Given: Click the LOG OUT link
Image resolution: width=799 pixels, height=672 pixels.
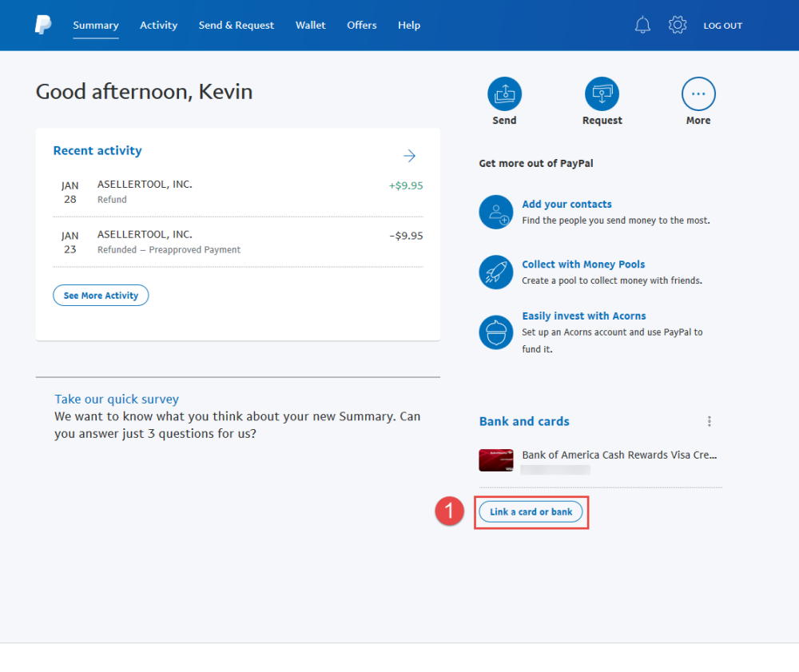Looking at the screenshot, I should coord(722,26).
